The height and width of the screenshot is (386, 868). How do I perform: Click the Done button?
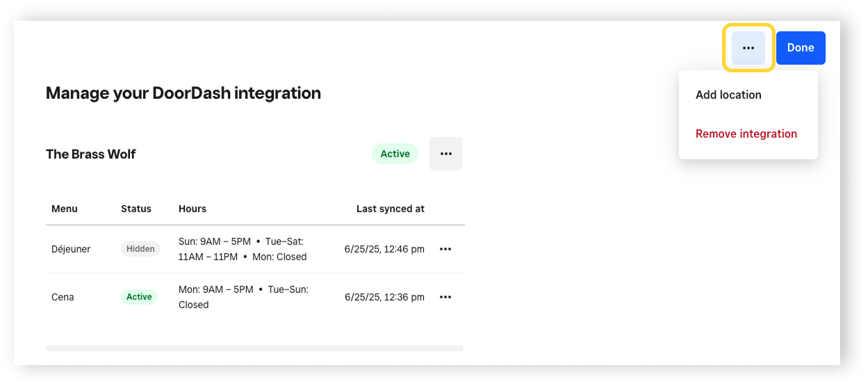pos(801,48)
